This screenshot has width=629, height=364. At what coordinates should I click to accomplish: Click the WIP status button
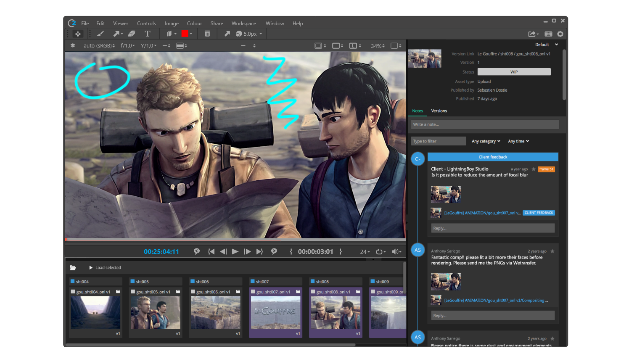[514, 72]
